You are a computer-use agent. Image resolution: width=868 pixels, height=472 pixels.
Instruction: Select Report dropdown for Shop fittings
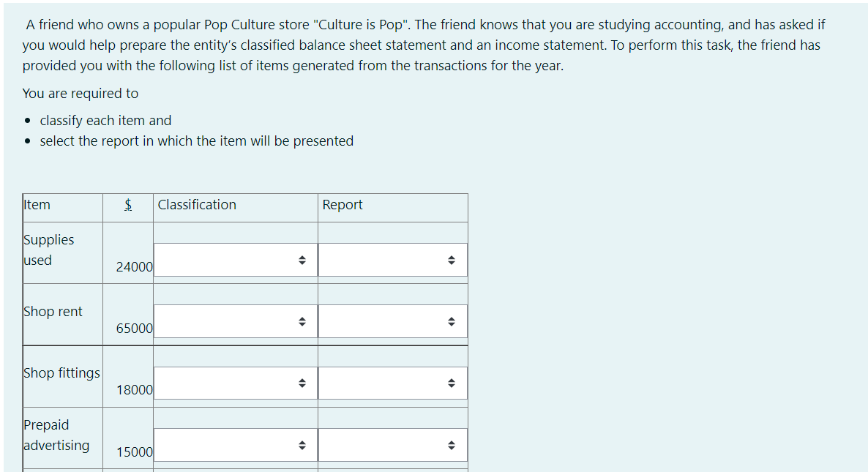point(392,383)
